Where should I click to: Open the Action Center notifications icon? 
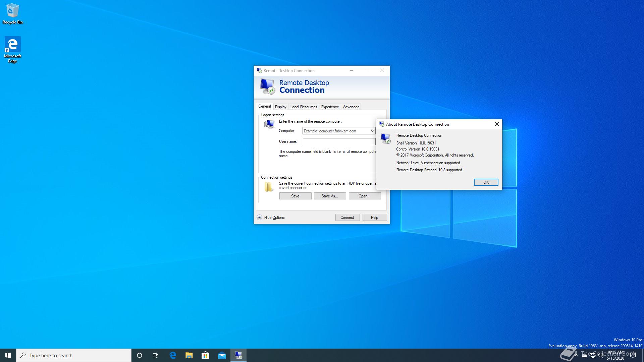(x=633, y=356)
